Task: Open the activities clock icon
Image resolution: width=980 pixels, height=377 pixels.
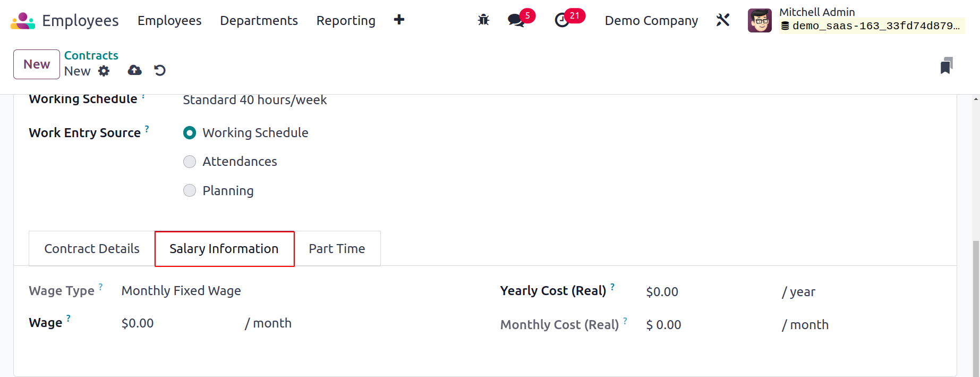Action: pos(562,20)
